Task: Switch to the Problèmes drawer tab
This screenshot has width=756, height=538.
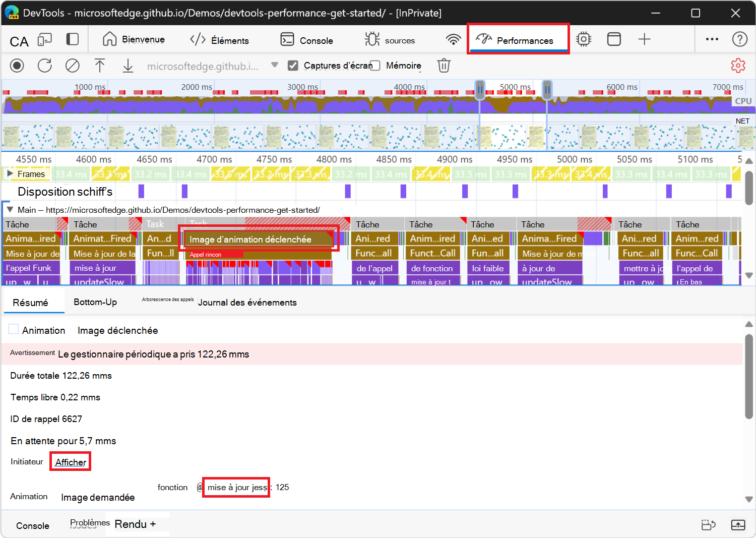Action: (x=90, y=523)
